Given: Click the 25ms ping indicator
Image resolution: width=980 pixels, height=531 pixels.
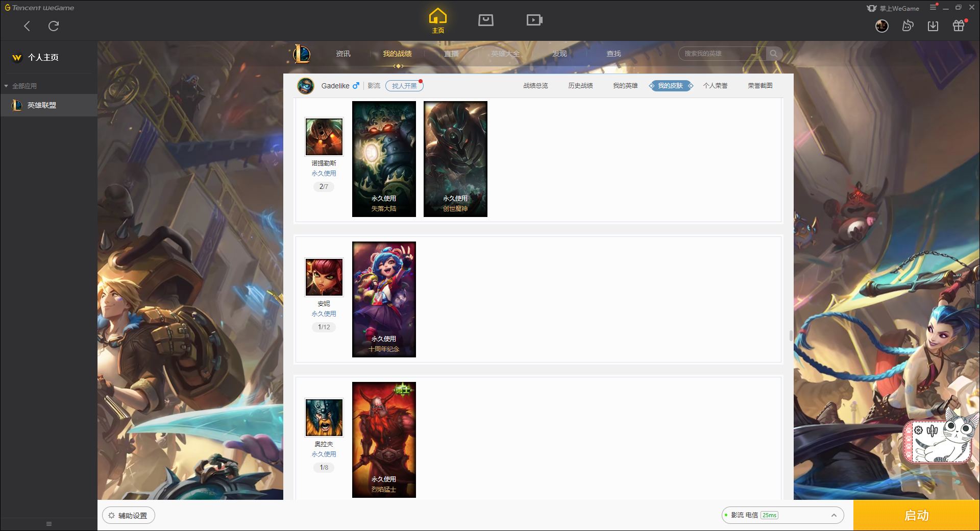Looking at the screenshot, I should point(770,515).
